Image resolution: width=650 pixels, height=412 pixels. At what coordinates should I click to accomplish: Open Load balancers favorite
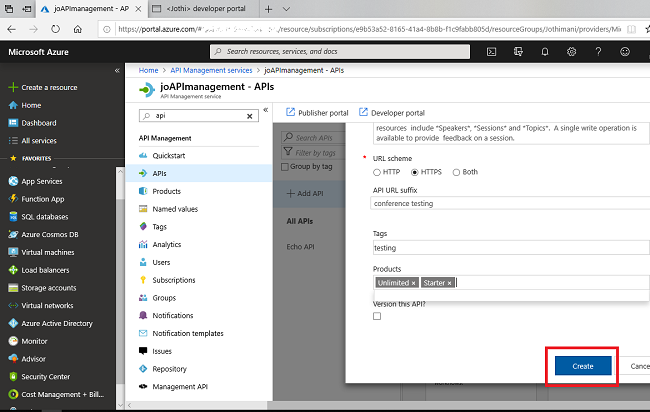[39, 270]
